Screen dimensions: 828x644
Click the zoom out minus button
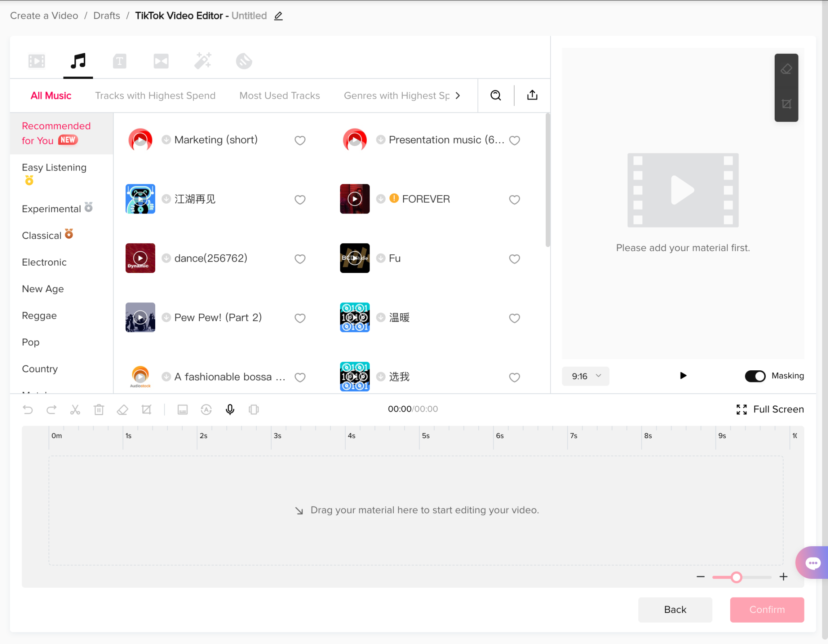tap(701, 577)
